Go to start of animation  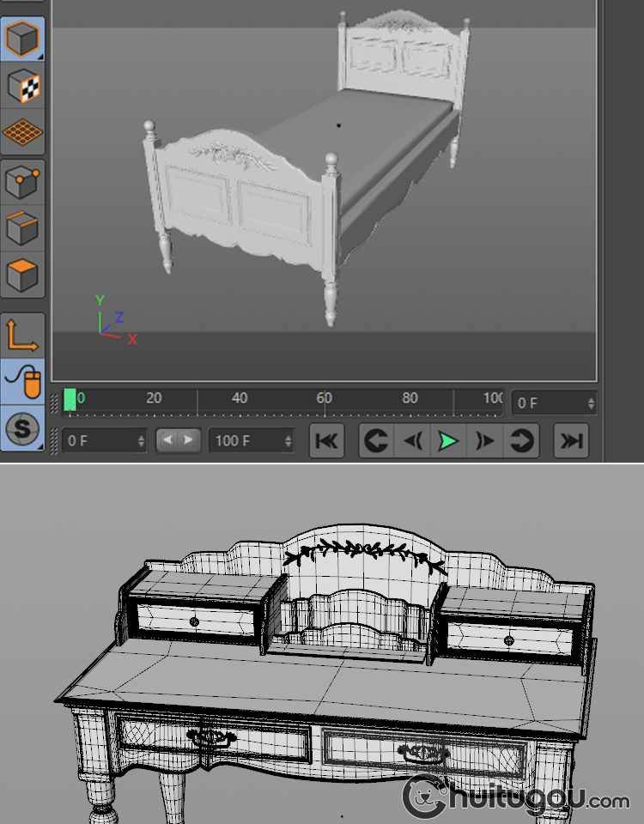click(327, 441)
